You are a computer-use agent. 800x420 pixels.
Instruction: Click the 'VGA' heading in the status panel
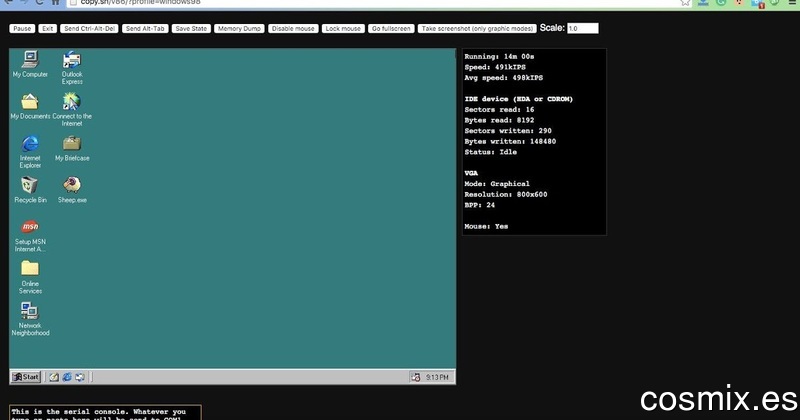tap(471, 173)
